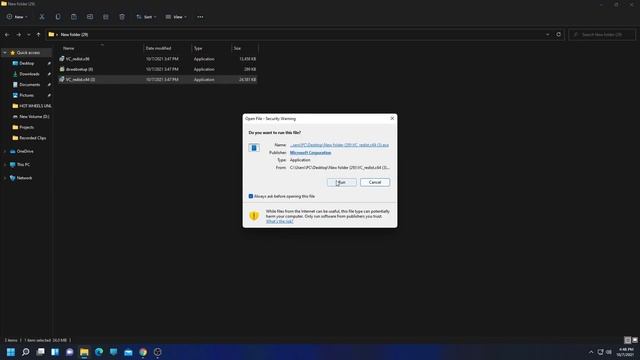Open the clock and date in taskbar

pyautogui.click(x=625, y=352)
